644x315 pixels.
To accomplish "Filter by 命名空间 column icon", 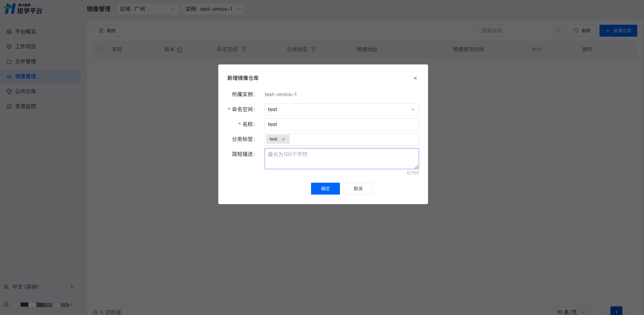I will point(243,49).
